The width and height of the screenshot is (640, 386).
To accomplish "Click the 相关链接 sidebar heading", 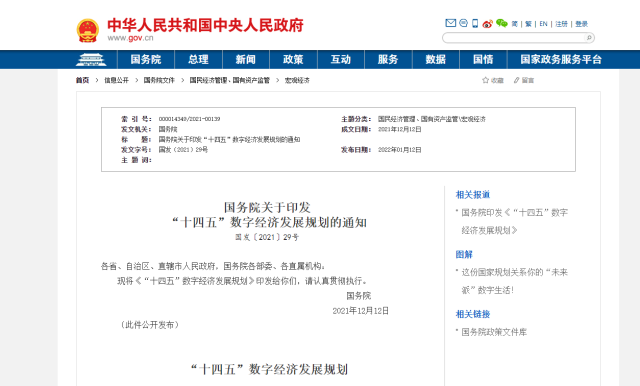I will pos(473,314).
